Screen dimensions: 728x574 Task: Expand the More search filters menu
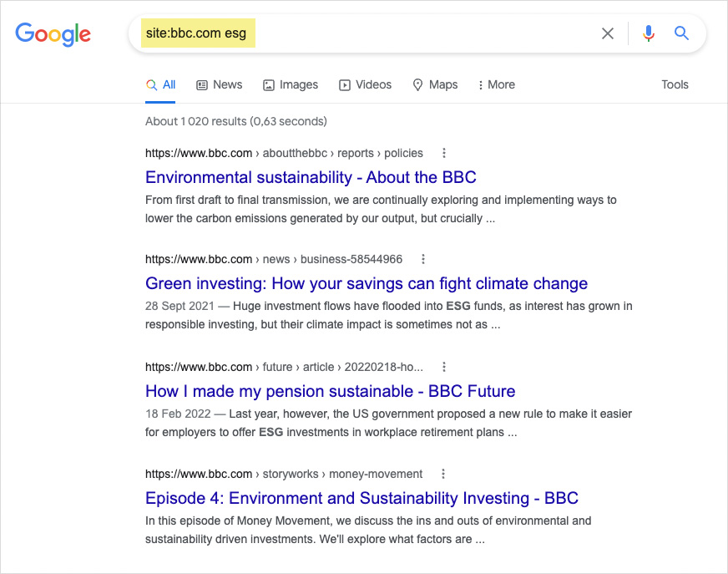[496, 84]
